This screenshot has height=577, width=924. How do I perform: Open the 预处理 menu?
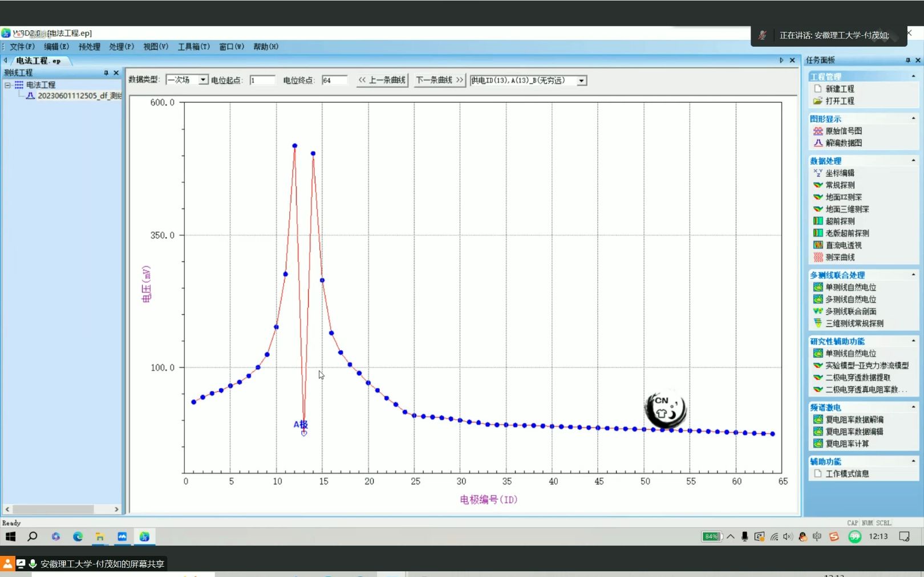(x=89, y=47)
